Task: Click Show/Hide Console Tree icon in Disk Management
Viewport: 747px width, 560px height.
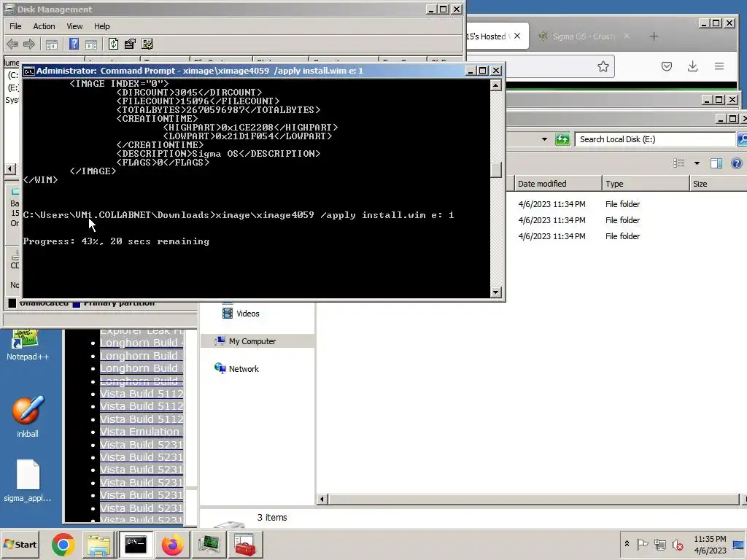Action: (52, 44)
